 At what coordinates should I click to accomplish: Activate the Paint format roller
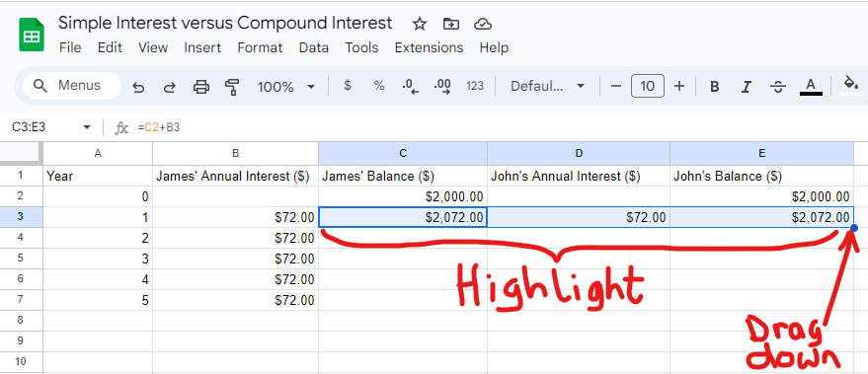click(x=232, y=86)
